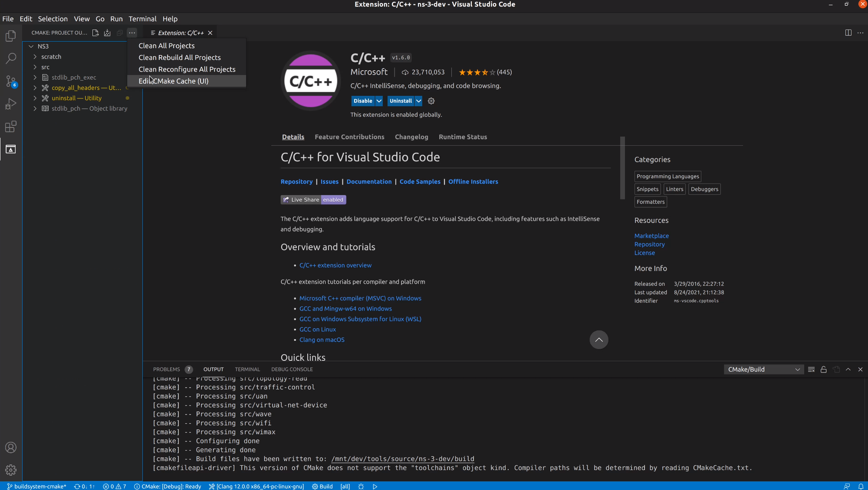This screenshot has width=868, height=490.
Task: Launch debugger using status bar bug icon
Action: (x=361, y=487)
